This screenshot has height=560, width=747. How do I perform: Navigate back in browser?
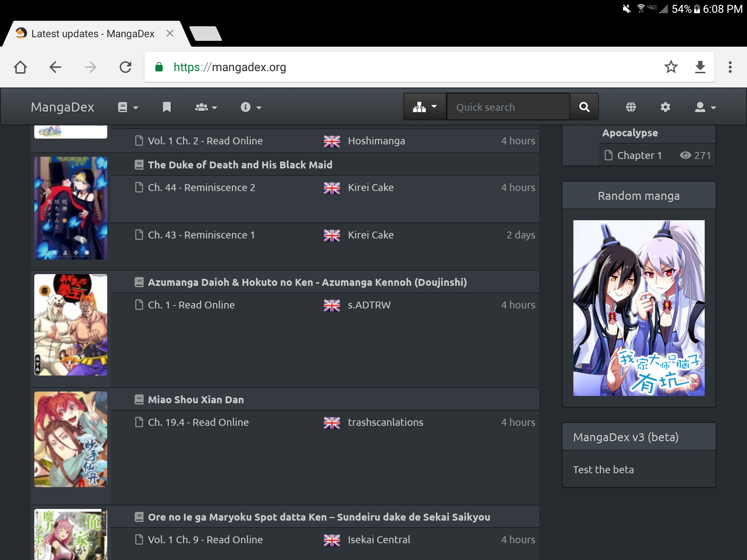(x=55, y=67)
